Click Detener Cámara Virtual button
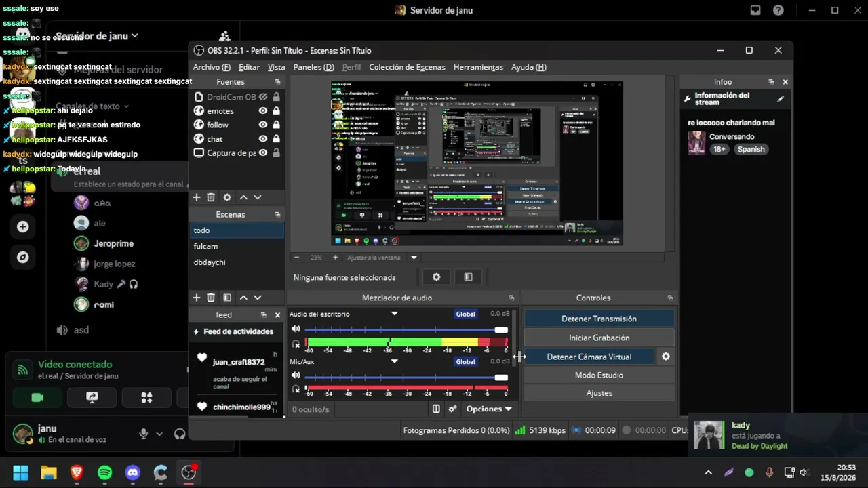This screenshot has height=488, width=868. point(589,357)
